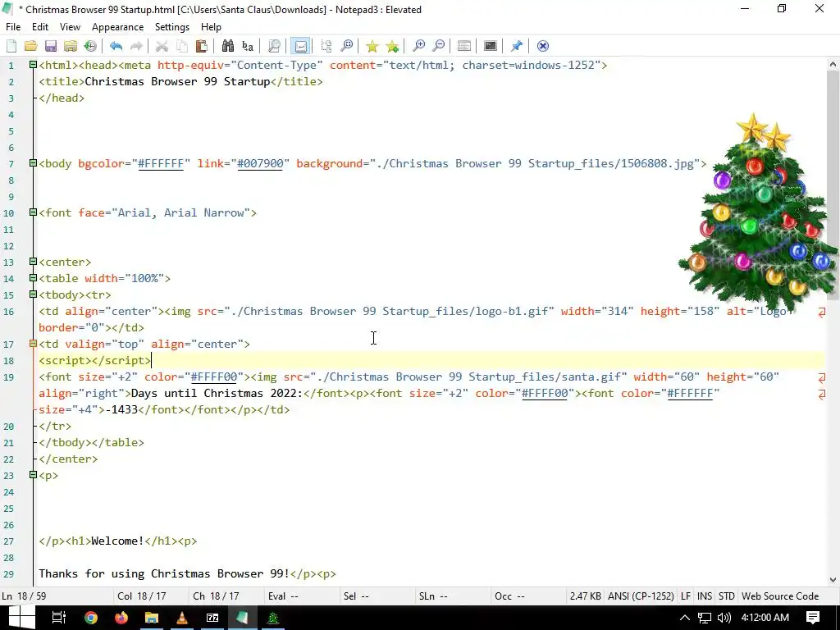
Task: Open a file using the folder icon
Action: click(x=30, y=46)
